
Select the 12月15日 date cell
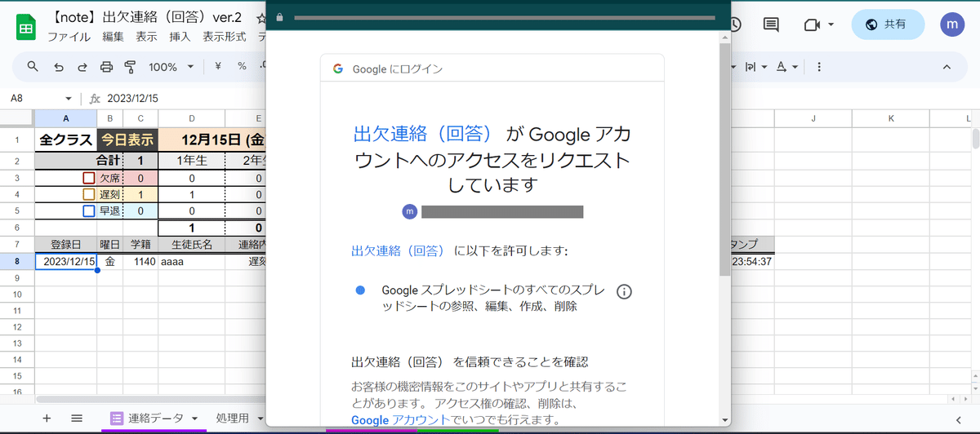click(x=212, y=139)
